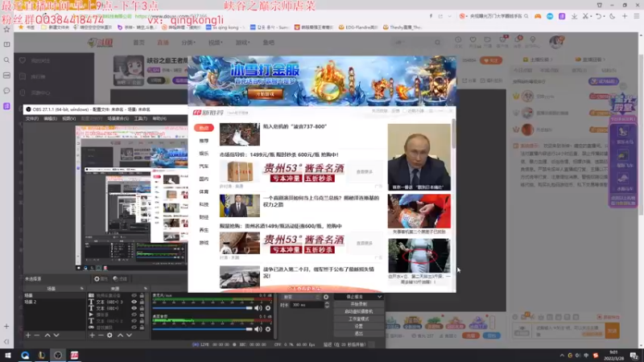This screenshot has width=644, height=362.
Task: Click the ice-snow game ad banner button
Action: click(264, 94)
